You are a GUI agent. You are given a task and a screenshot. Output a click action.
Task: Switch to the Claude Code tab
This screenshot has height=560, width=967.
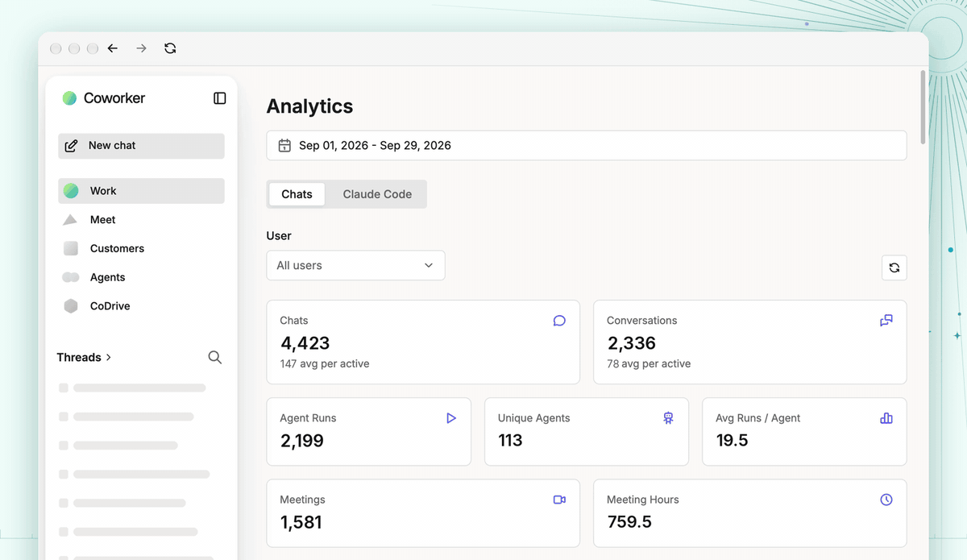click(377, 194)
